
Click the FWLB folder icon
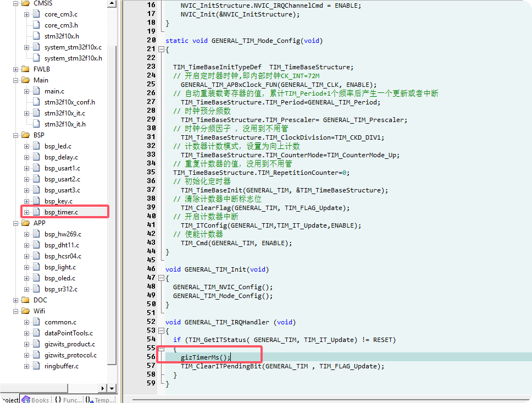[x=25, y=69]
